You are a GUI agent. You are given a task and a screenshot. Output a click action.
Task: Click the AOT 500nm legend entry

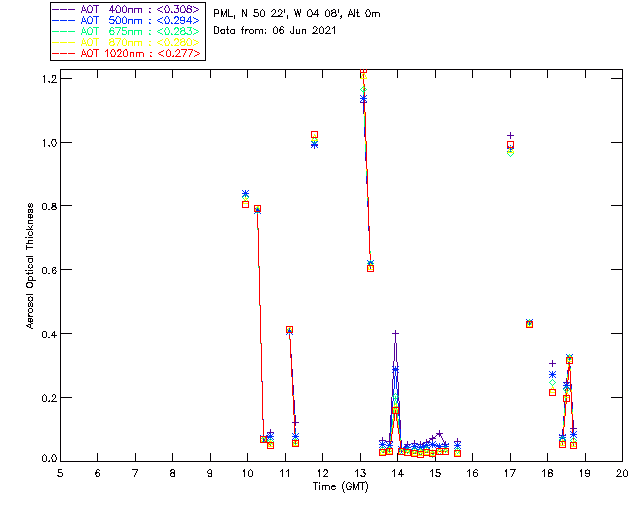126,20
